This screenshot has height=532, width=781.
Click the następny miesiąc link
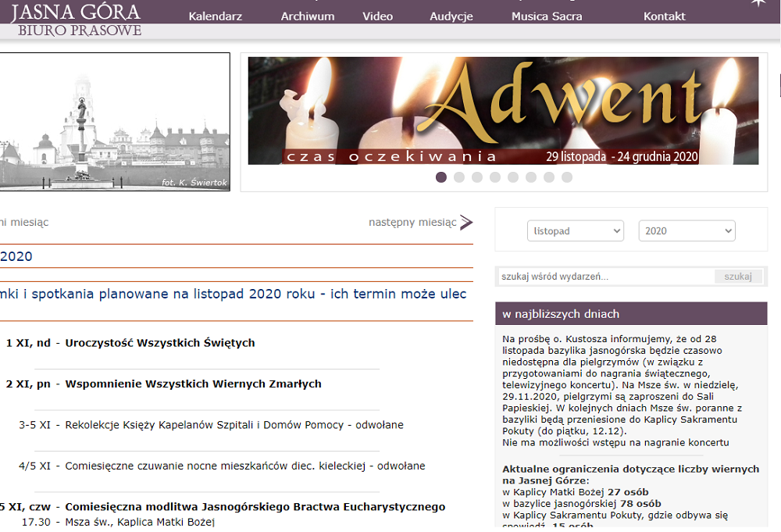[412, 223]
